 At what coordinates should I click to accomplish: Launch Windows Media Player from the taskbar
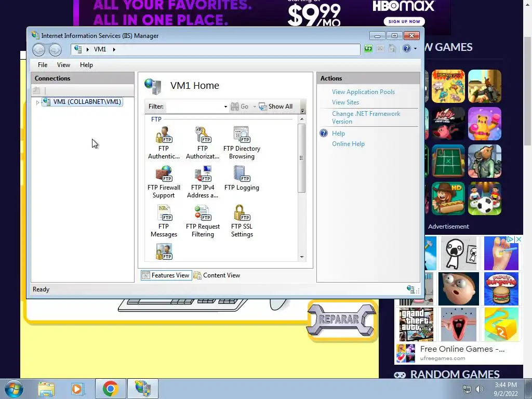coord(77,389)
